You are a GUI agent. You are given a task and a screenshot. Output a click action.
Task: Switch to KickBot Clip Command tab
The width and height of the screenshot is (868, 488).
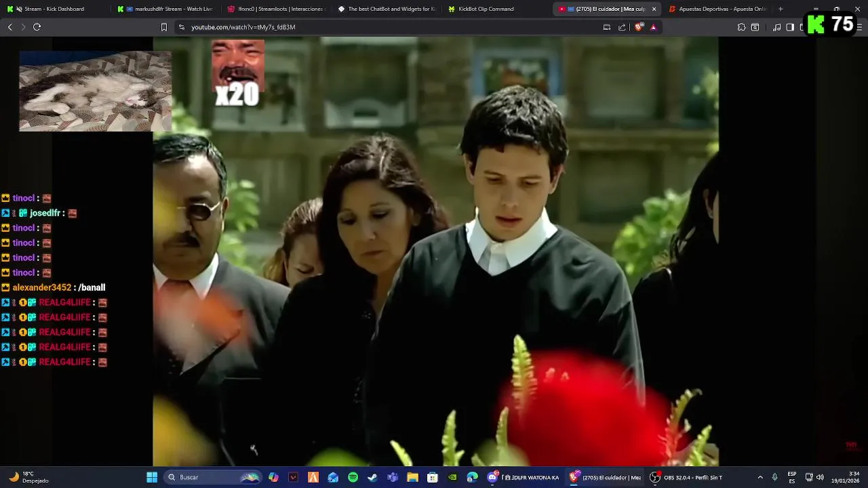[498, 9]
